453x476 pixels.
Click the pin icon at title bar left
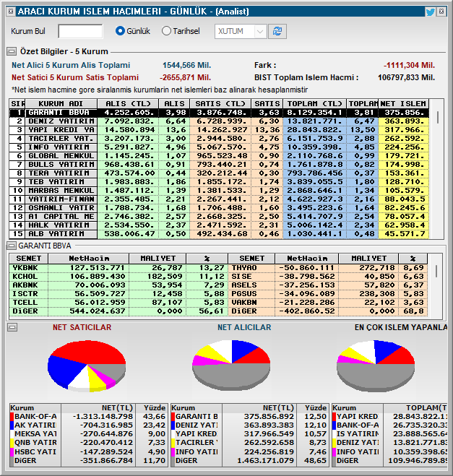pyautogui.click(x=11, y=12)
